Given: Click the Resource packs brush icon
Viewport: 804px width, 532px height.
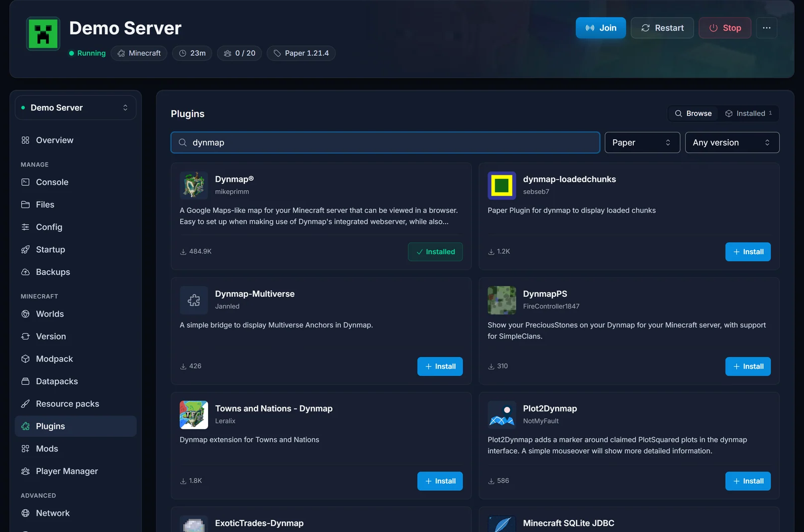Looking at the screenshot, I should pyautogui.click(x=26, y=404).
